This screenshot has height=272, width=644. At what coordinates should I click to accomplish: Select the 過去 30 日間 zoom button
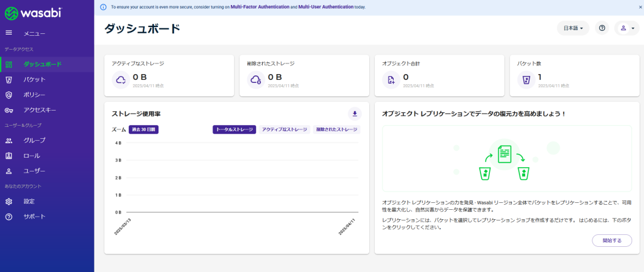point(143,129)
